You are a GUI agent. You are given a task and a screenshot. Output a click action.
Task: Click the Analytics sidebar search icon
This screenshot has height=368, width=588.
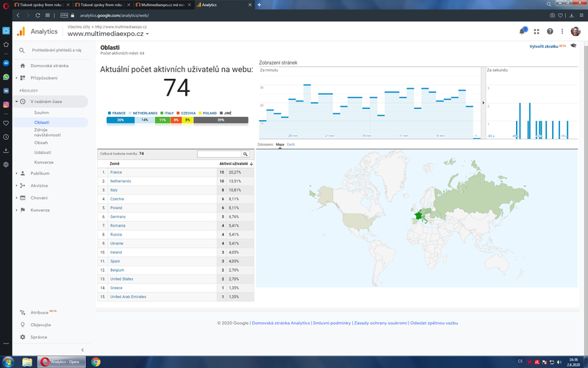point(22,50)
